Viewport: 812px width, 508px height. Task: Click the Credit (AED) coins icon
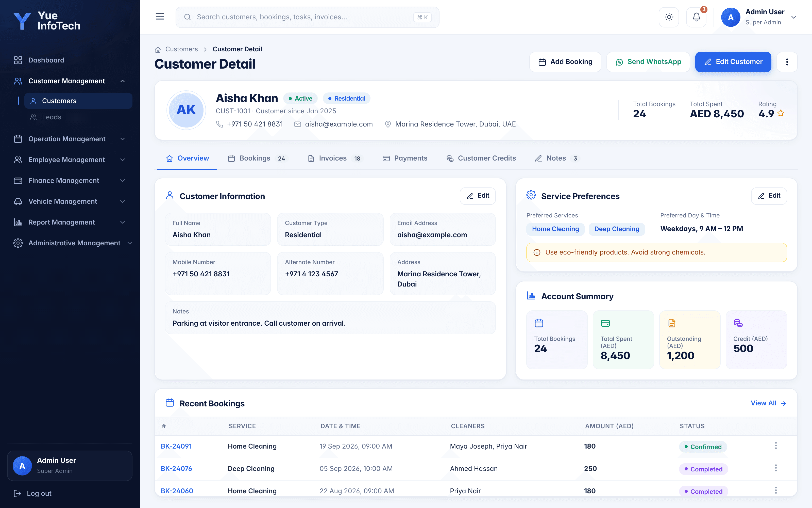coord(738,323)
